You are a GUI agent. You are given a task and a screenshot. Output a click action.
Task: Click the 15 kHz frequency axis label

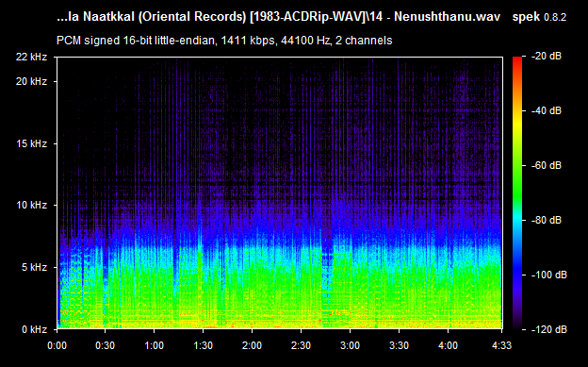(31, 143)
